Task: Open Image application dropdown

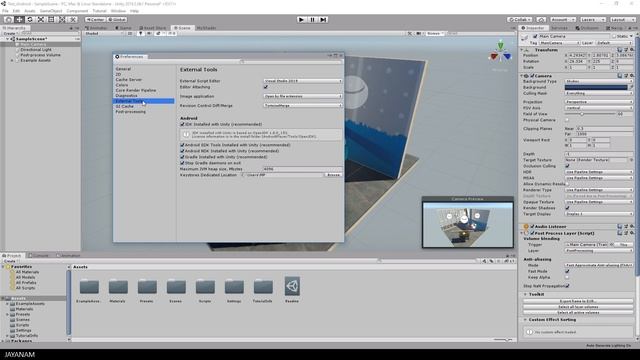Action: pos(302,96)
